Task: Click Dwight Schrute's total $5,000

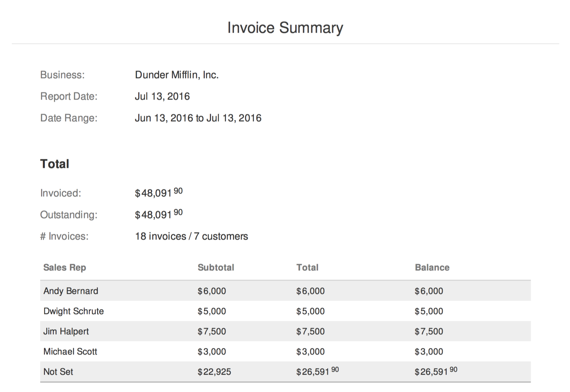Action: pos(311,311)
